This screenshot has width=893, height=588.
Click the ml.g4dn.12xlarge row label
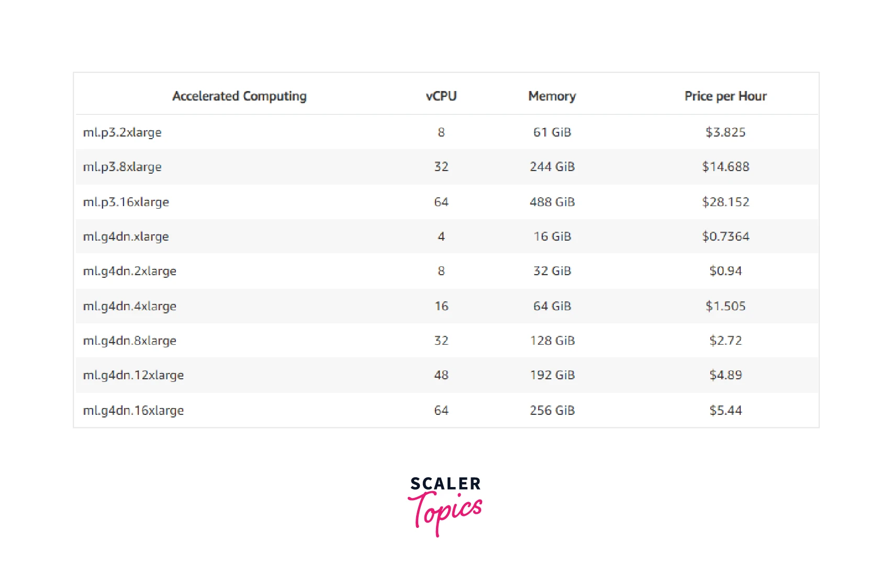[133, 375]
